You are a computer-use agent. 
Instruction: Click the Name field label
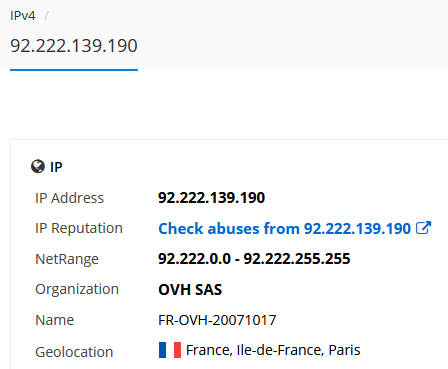click(54, 320)
